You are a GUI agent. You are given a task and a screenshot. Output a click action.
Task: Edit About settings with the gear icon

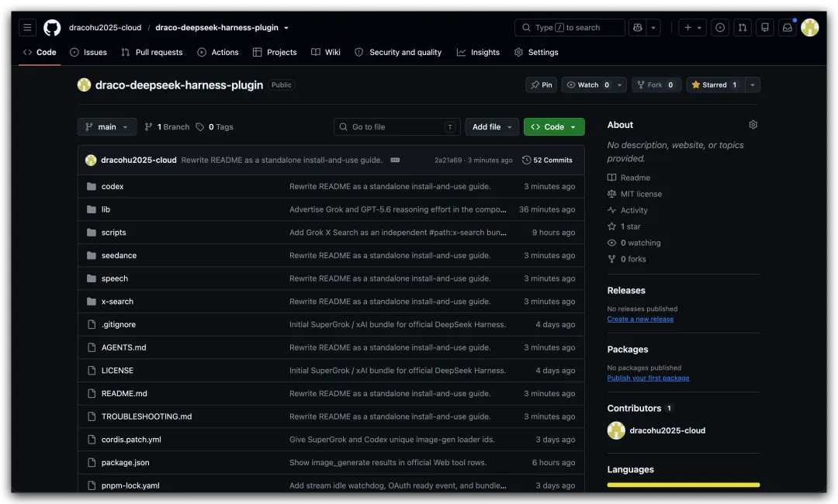point(753,124)
